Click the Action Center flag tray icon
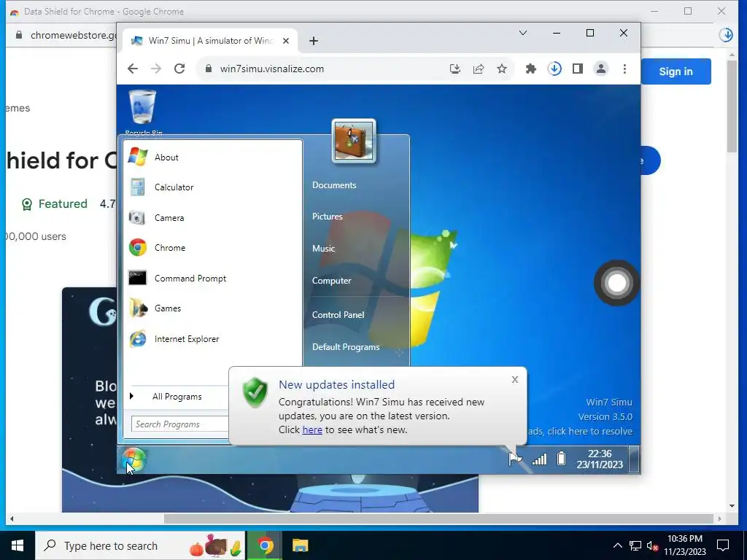 point(515,459)
